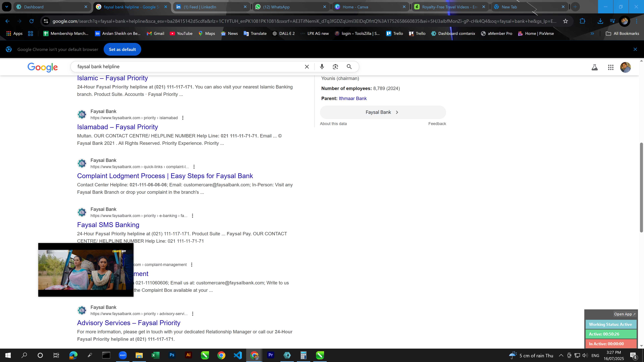The width and height of the screenshot is (644, 362).
Task: Start voice search with microphone icon
Action: click(x=322, y=67)
